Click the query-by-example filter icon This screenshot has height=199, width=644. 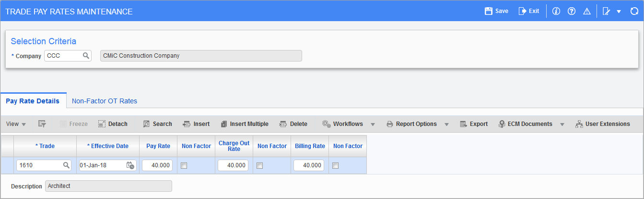pos(42,124)
